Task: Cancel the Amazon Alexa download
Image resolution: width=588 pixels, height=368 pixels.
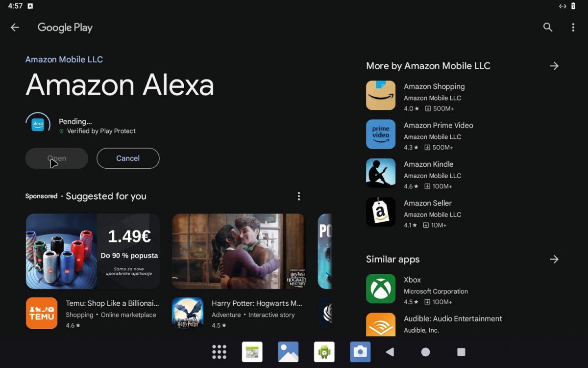Action: pos(128,158)
